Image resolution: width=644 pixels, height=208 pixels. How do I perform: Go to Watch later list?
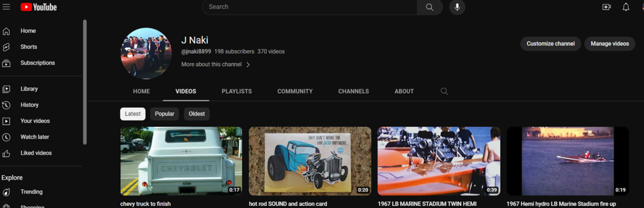click(35, 137)
